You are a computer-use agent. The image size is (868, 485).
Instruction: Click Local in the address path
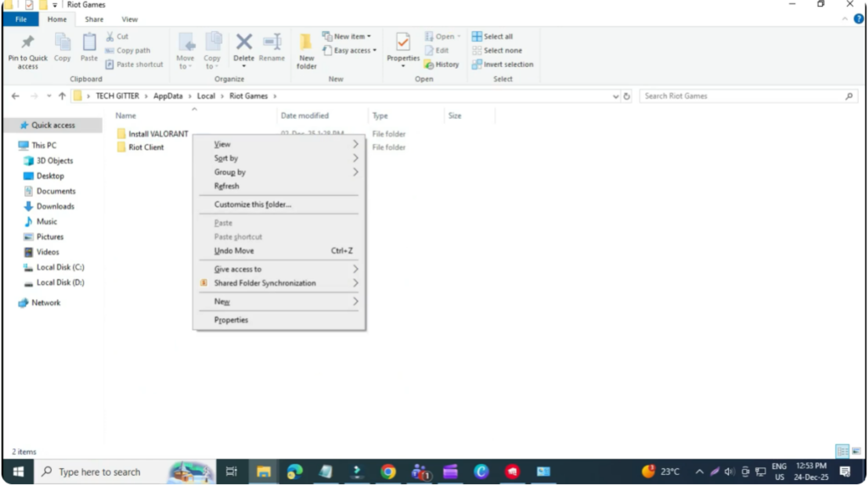pos(206,96)
